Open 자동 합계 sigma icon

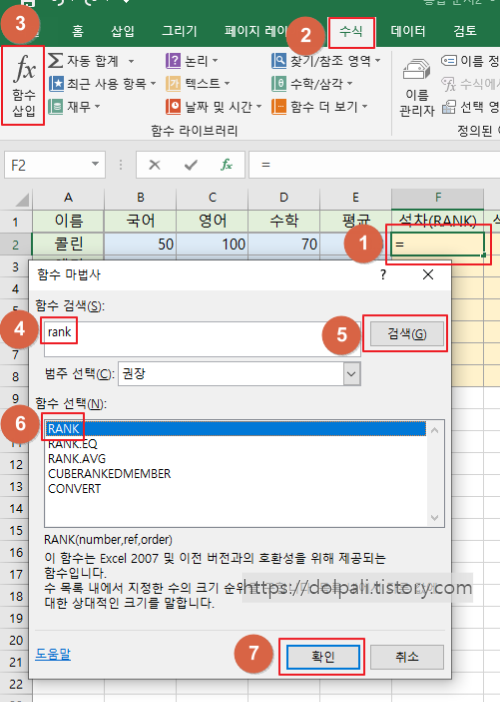point(56,60)
